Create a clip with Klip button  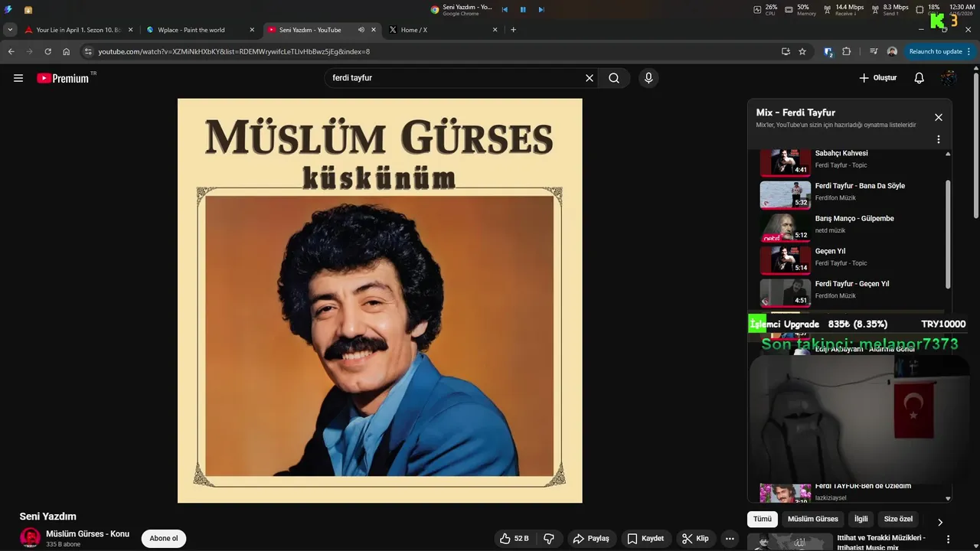coord(695,539)
